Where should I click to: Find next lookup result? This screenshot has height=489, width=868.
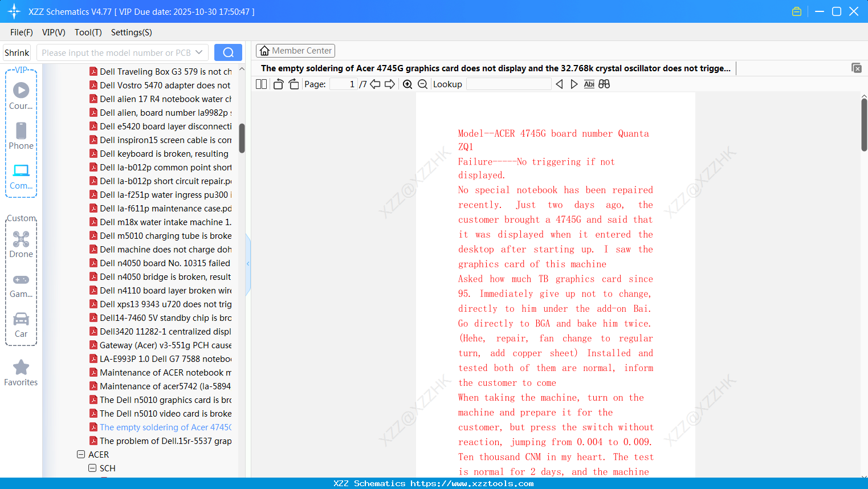pos(574,84)
